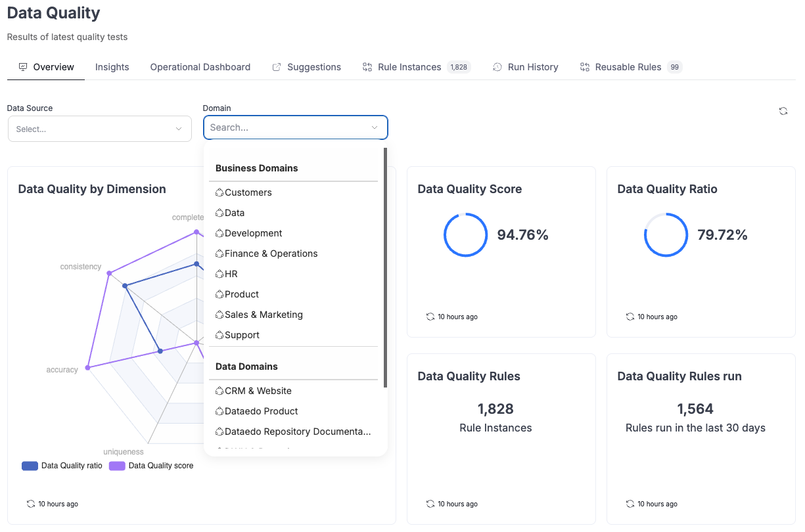Toggle the Data Quality score legend series

tap(151, 466)
